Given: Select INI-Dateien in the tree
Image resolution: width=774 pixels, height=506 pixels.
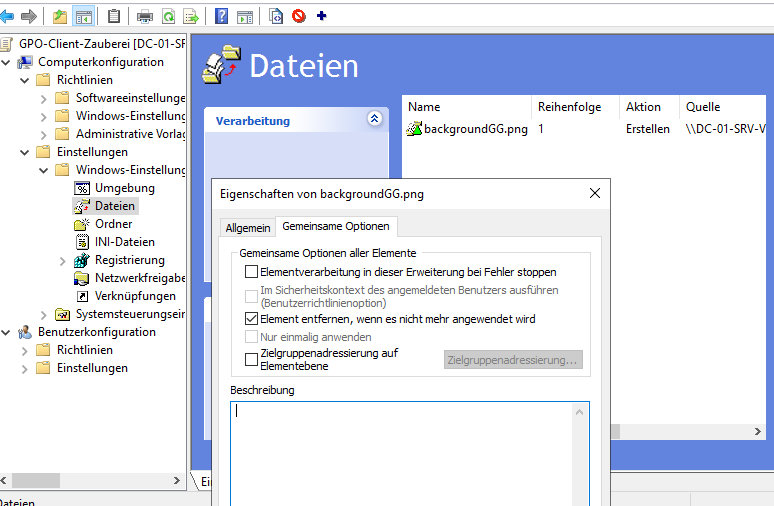Looking at the screenshot, I should [x=124, y=242].
